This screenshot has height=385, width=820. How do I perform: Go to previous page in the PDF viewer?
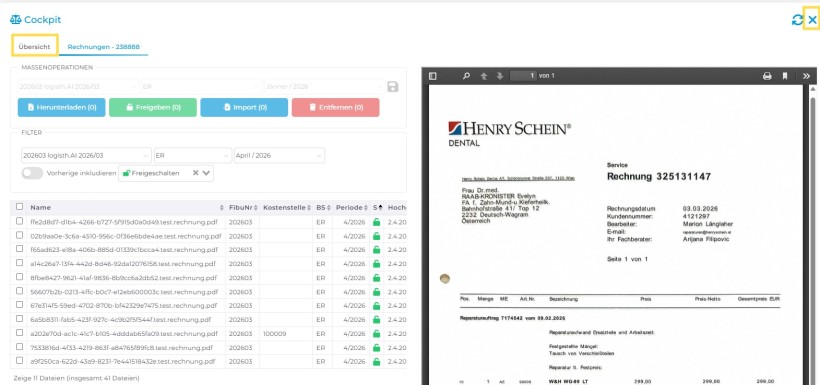pos(484,76)
